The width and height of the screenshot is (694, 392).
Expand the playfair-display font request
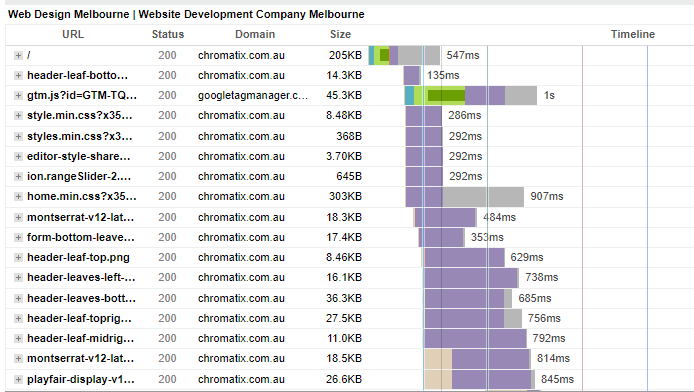(18, 379)
